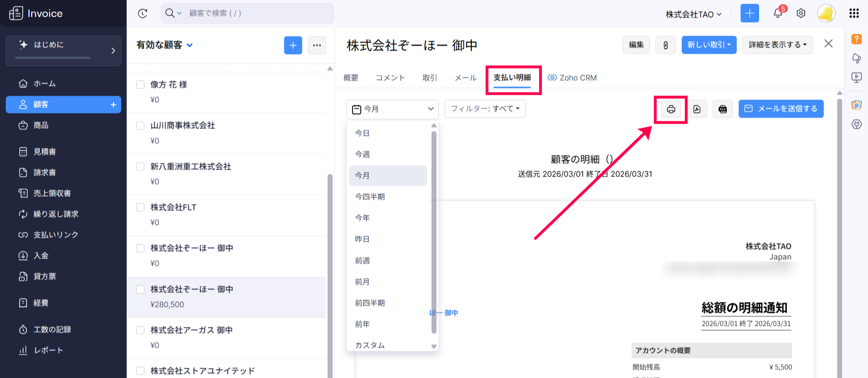Choose 前月 from the date range list
The width and height of the screenshot is (868, 378).
(x=362, y=282)
